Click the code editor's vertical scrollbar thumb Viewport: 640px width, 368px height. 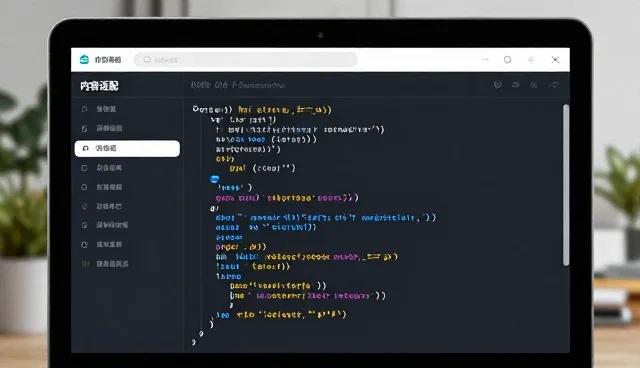(x=566, y=185)
